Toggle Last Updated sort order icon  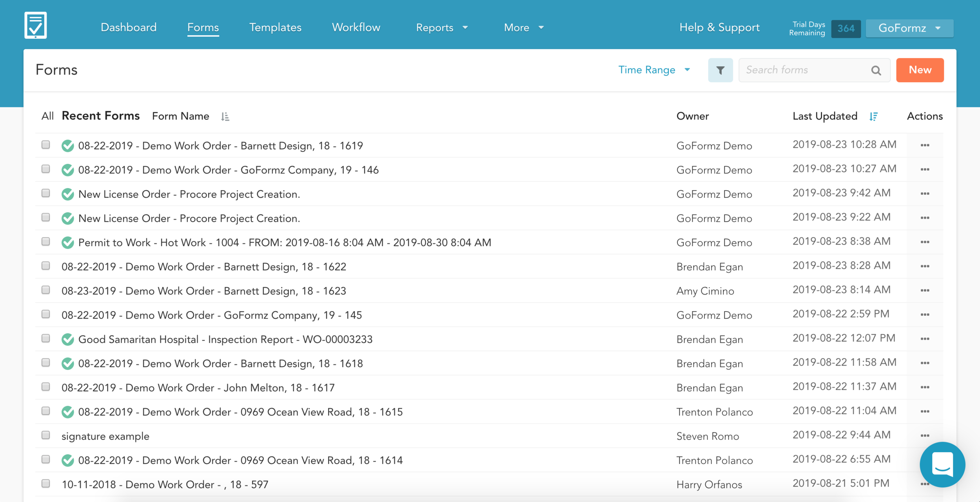pyautogui.click(x=873, y=116)
